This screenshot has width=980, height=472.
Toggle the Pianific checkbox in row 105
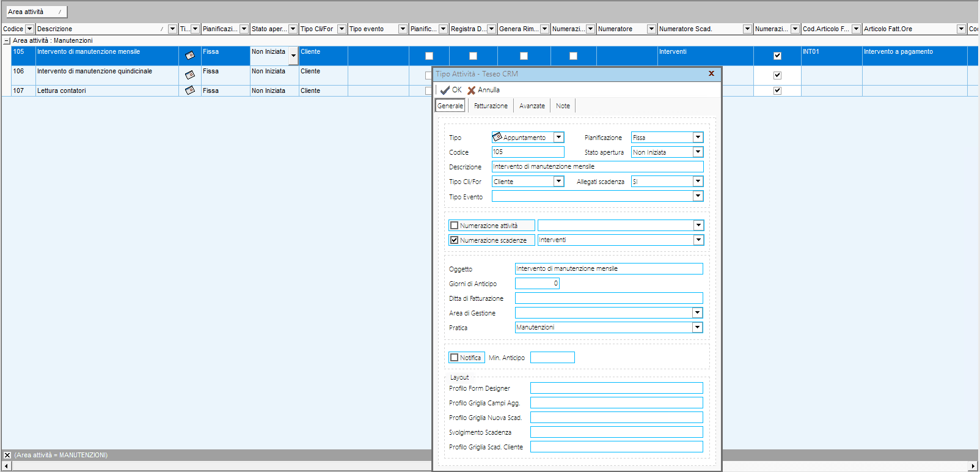429,56
